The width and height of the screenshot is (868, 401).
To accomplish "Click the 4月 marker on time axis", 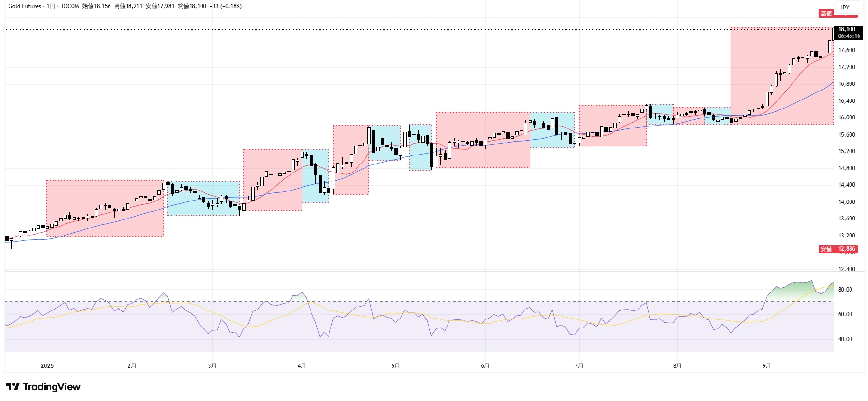I will coord(302,366).
